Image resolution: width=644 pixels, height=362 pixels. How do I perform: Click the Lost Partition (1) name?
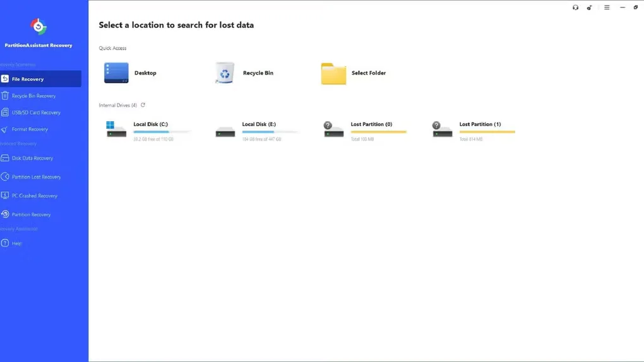(x=480, y=124)
